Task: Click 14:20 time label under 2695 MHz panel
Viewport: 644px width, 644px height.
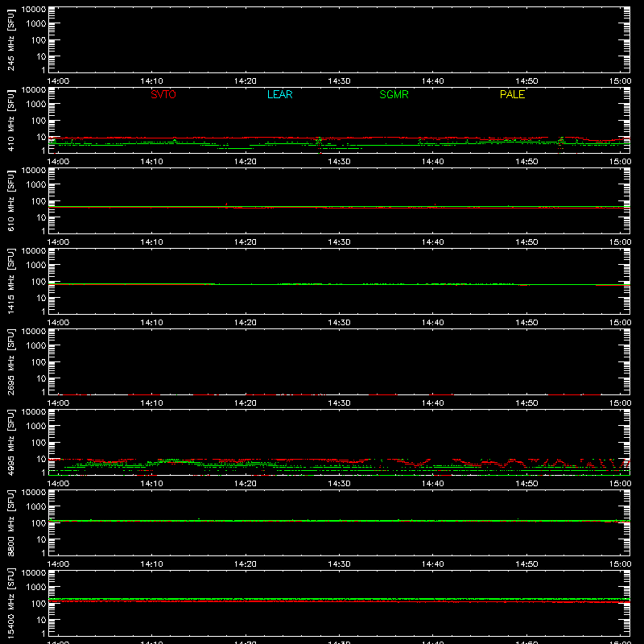Action: [x=246, y=403]
